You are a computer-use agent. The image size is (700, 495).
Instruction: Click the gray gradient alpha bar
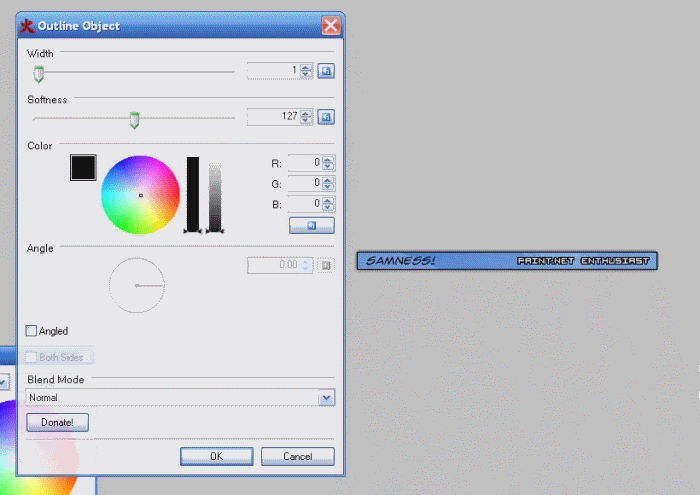tap(215, 197)
